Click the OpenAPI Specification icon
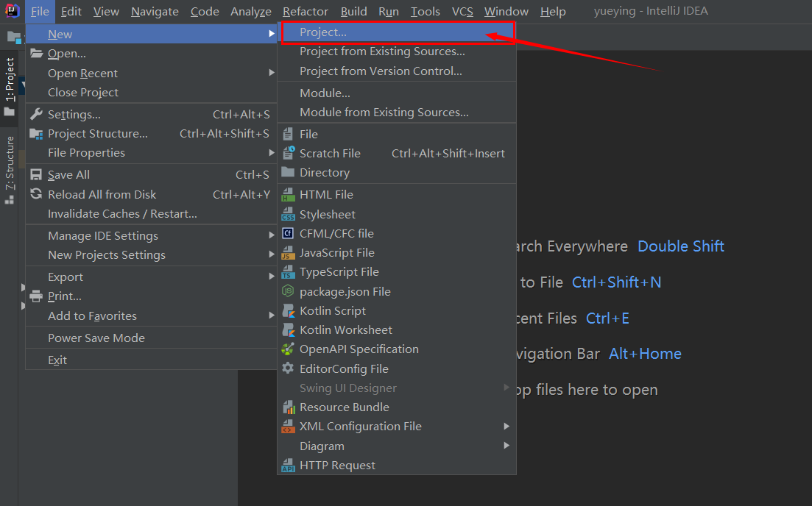 (x=288, y=349)
